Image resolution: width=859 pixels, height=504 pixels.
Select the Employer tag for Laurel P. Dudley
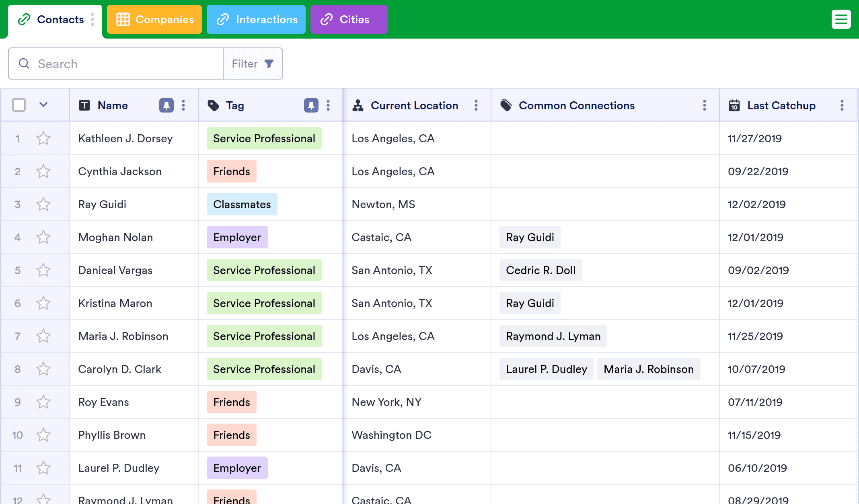(x=237, y=468)
